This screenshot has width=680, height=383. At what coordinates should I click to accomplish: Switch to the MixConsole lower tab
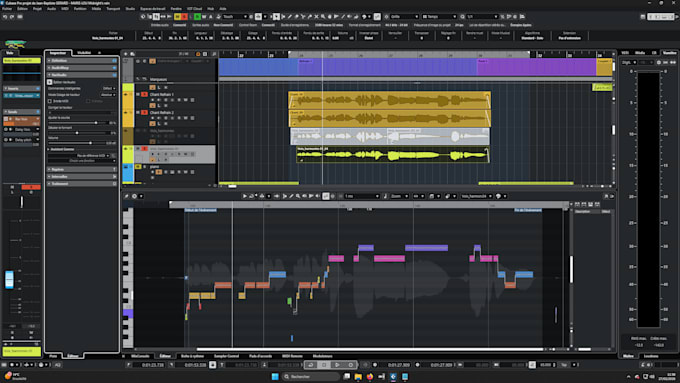140,356
